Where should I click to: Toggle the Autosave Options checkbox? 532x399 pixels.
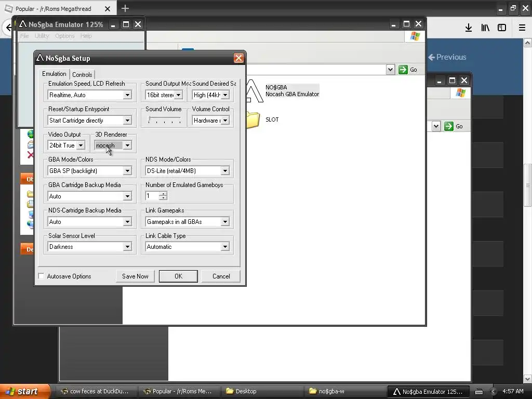(42, 276)
